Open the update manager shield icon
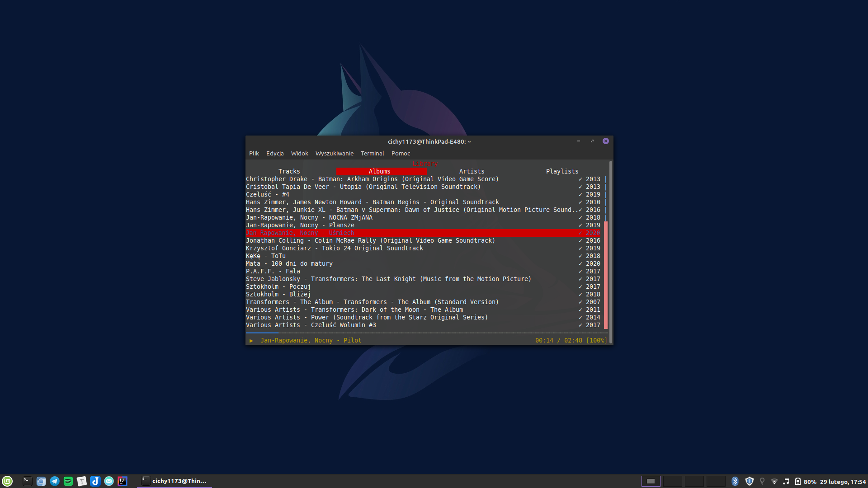The image size is (868, 488). (x=749, y=481)
